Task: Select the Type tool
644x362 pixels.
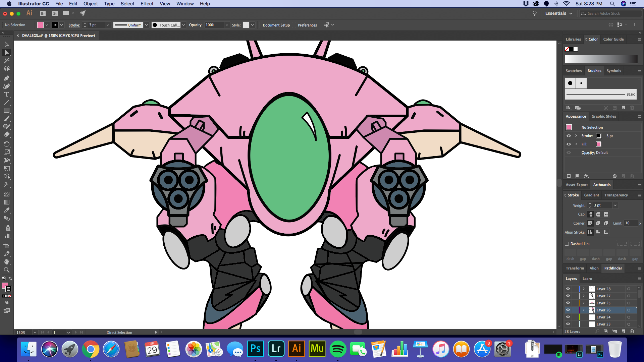Action: [6, 94]
